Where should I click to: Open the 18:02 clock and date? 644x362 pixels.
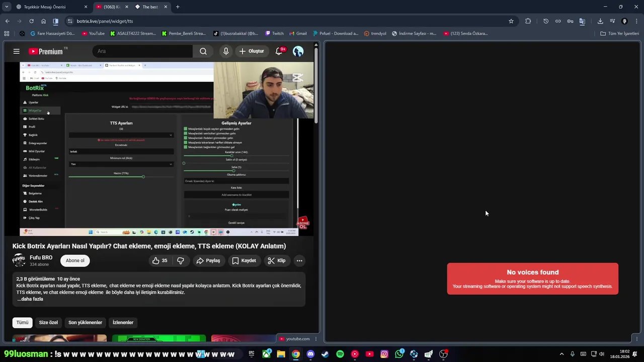point(620,354)
